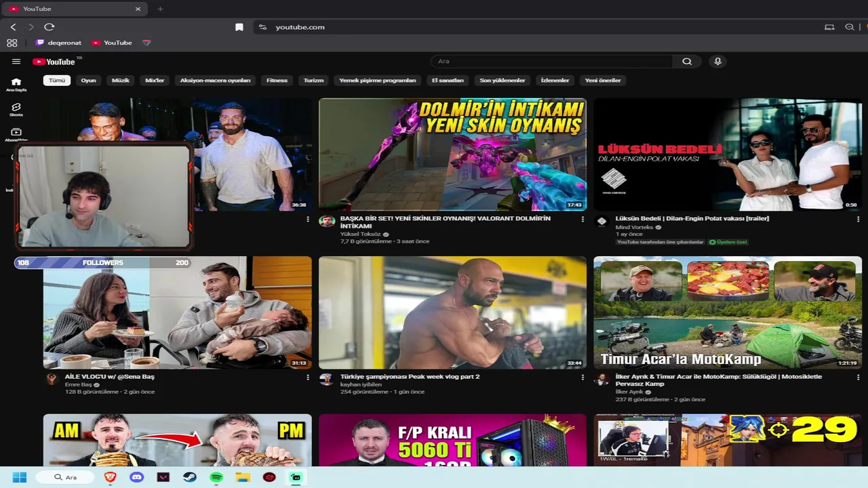Open Steam from the taskbar
The image size is (868, 488).
click(x=189, y=477)
